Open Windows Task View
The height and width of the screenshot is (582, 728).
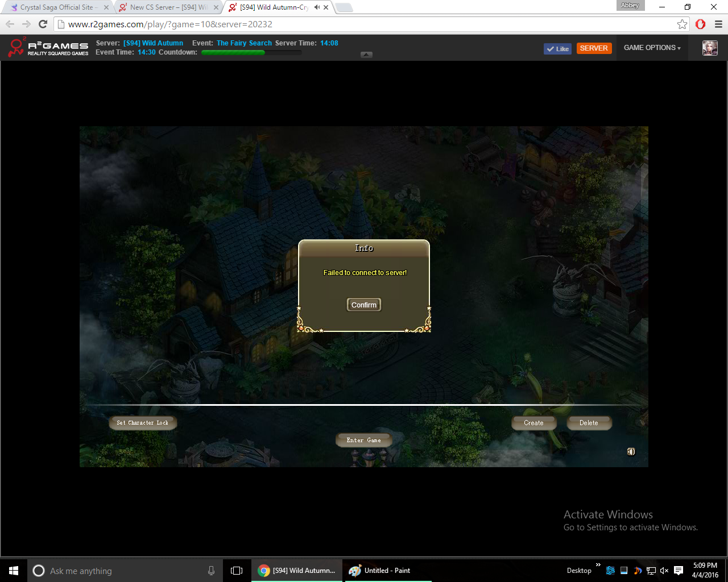tap(237, 571)
